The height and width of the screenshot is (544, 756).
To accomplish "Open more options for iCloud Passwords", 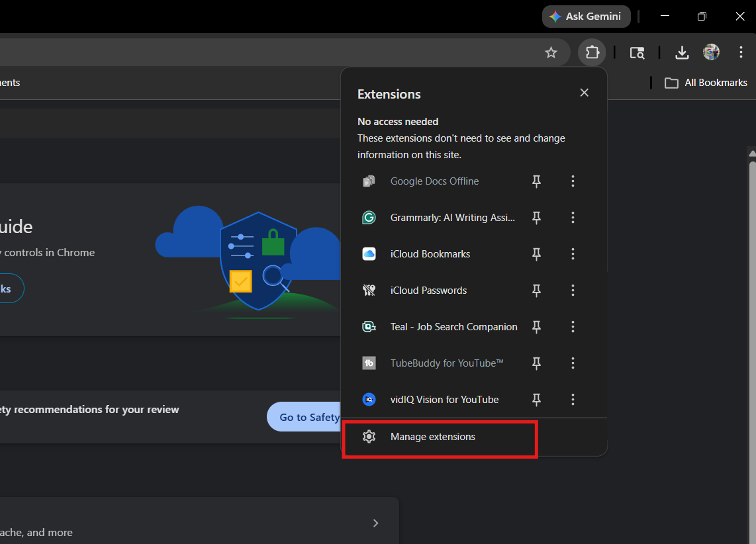I will tap(573, 291).
